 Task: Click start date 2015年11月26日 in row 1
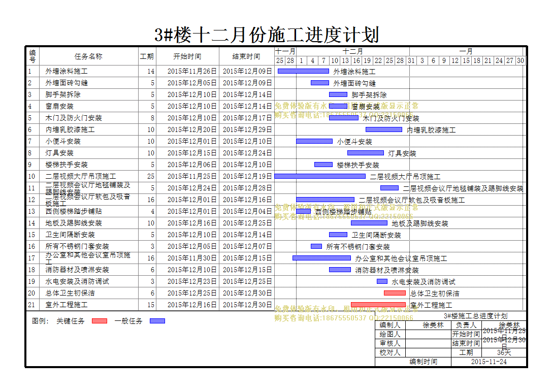click(x=192, y=71)
